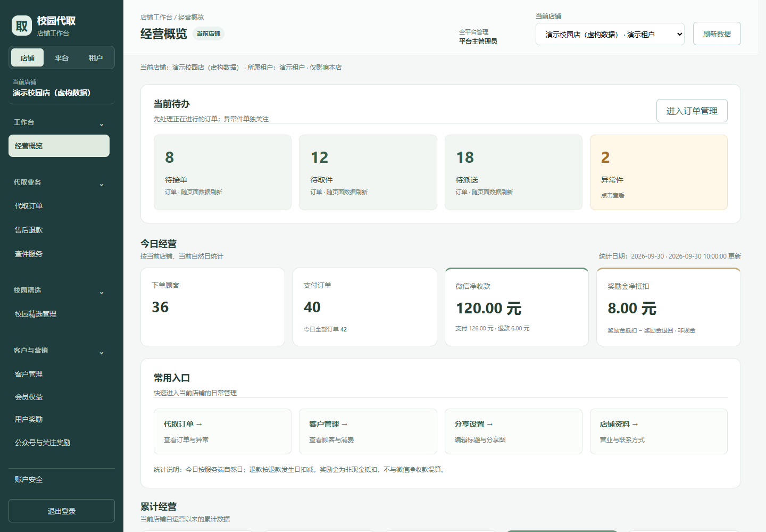Screen dimensions: 766x532
Task: Open the 待派送 card showing 18
Action: pyautogui.click(x=513, y=172)
